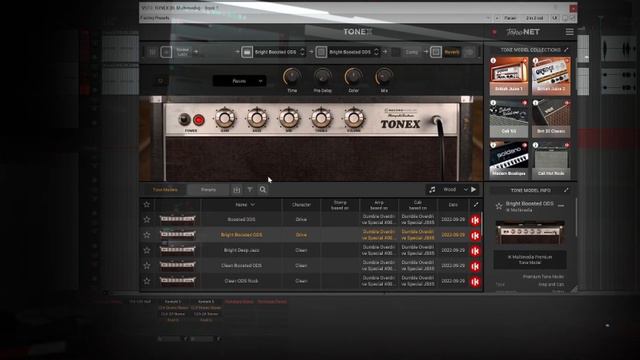Toggle the amp red Power button
Screen dimensions: 640x360
click(x=199, y=120)
